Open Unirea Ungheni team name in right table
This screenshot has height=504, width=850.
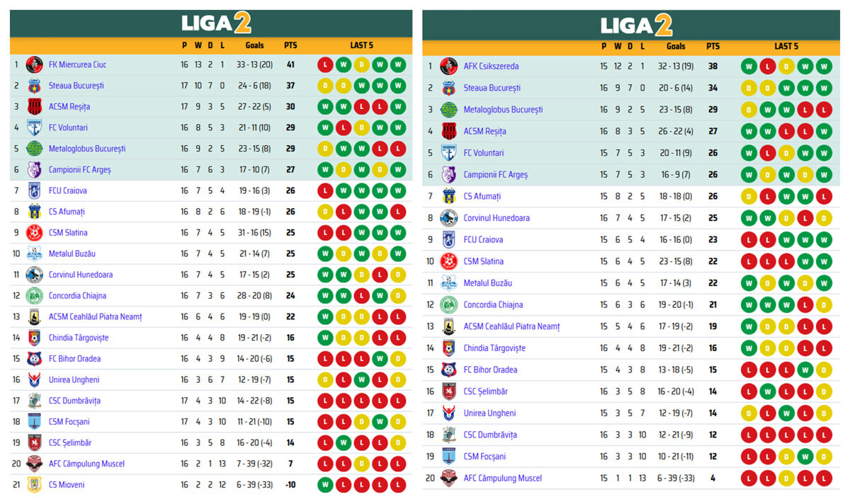point(489,413)
